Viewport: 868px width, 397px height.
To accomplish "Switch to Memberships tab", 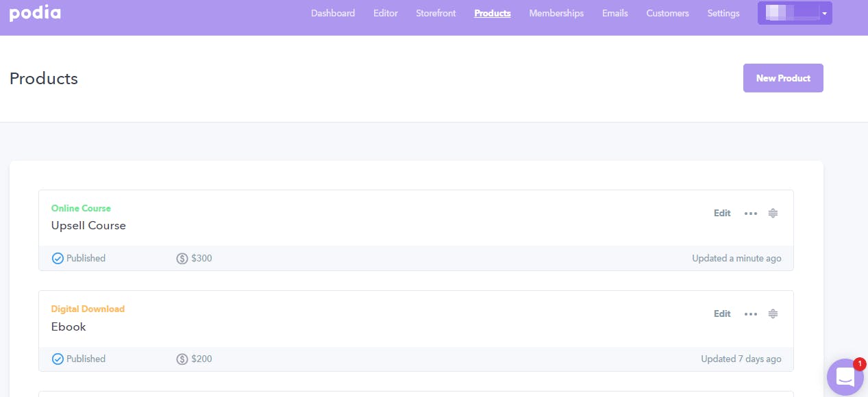I will pos(556,13).
